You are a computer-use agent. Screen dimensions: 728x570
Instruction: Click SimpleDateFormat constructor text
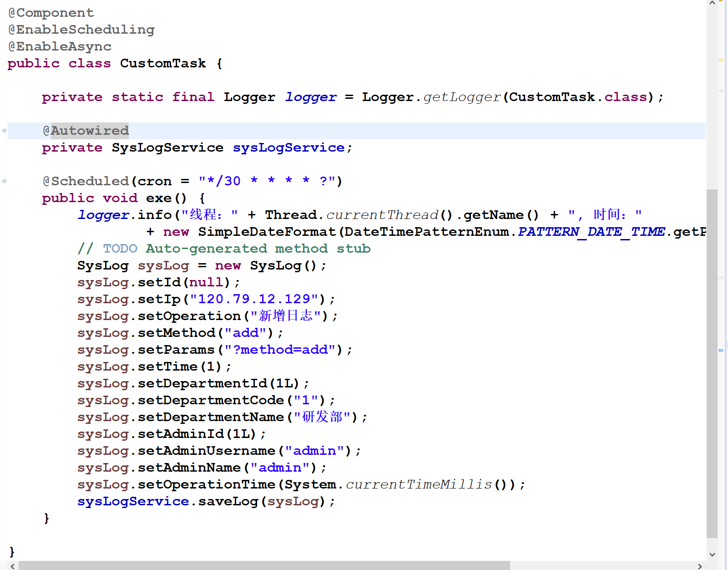pos(267,232)
